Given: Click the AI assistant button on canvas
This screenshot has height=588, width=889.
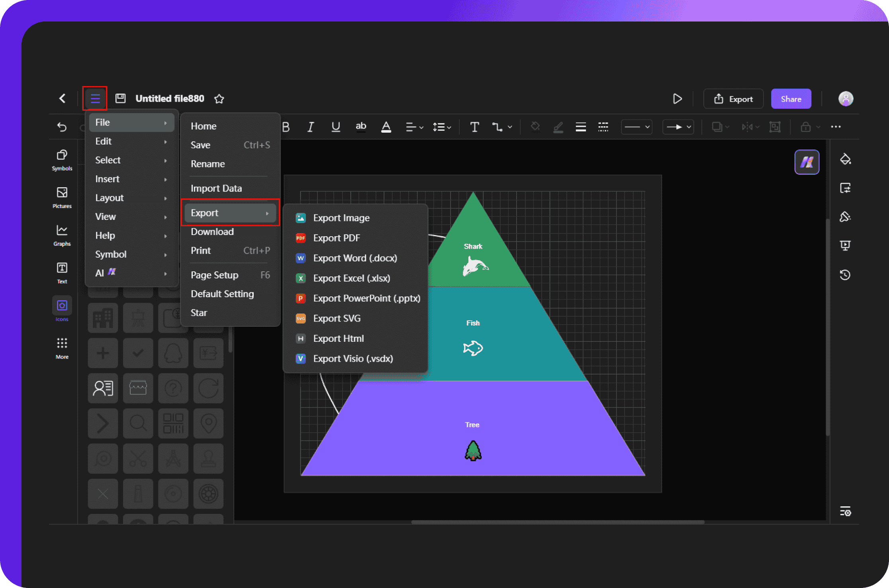Looking at the screenshot, I should coord(807,162).
